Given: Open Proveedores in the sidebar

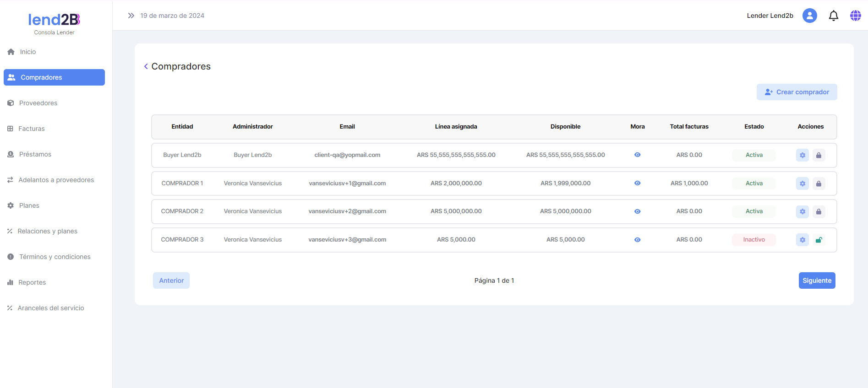Looking at the screenshot, I should click(x=38, y=103).
